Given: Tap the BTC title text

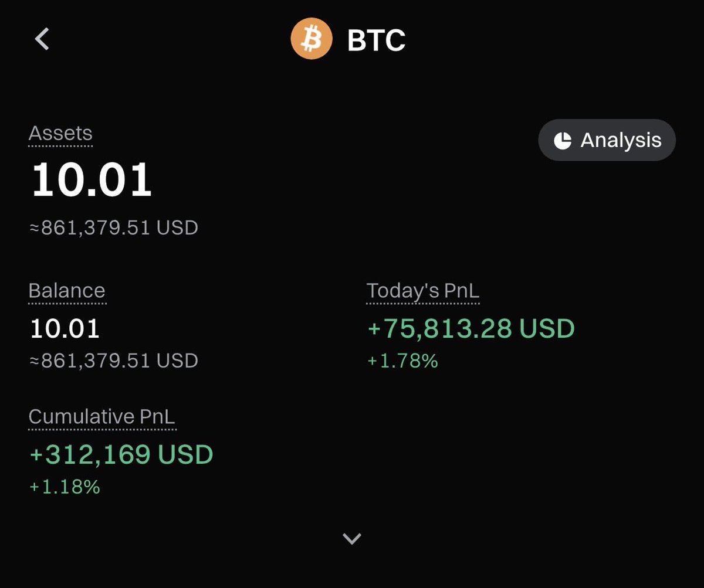Looking at the screenshot, I should tap(376, 40).
